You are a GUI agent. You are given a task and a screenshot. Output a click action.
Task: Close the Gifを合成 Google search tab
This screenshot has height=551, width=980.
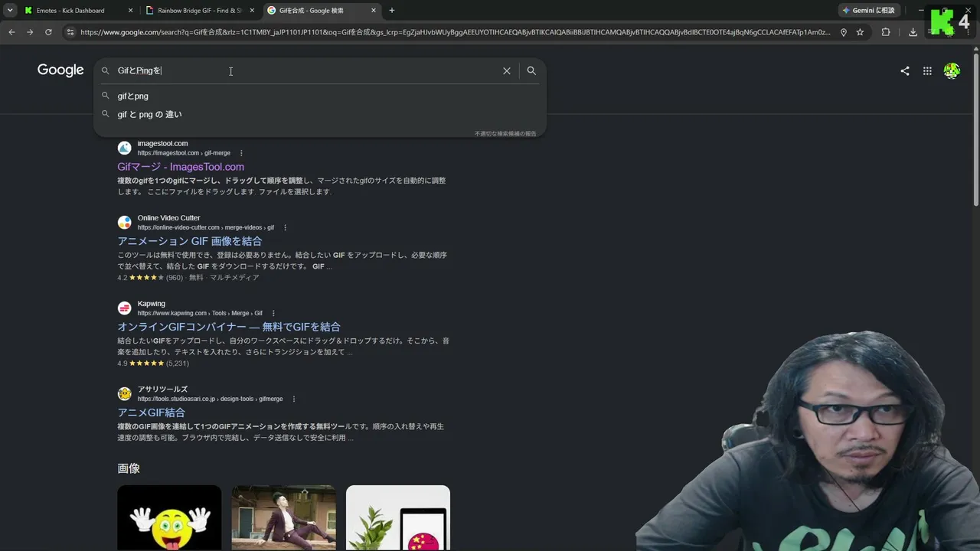(x=374, y=11)
